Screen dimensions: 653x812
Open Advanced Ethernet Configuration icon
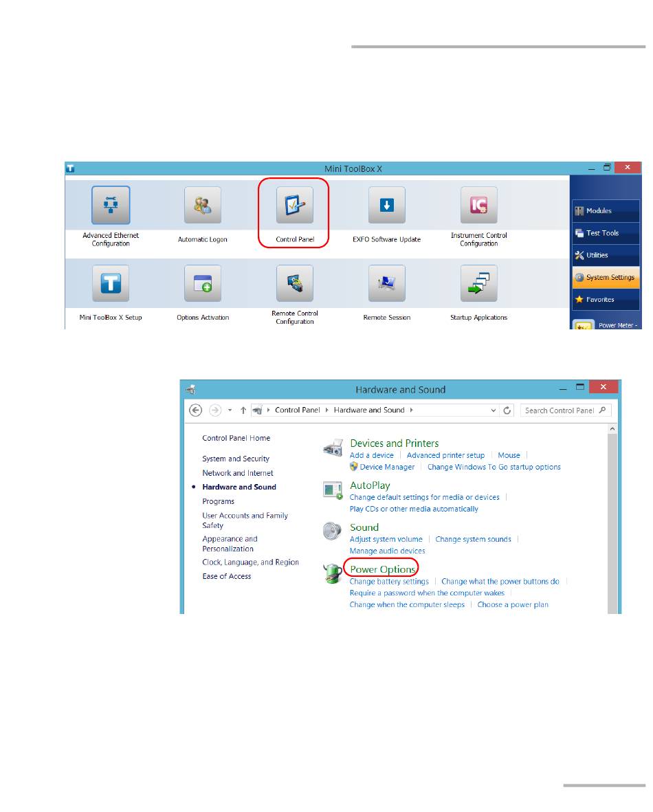tap(110, 205)
